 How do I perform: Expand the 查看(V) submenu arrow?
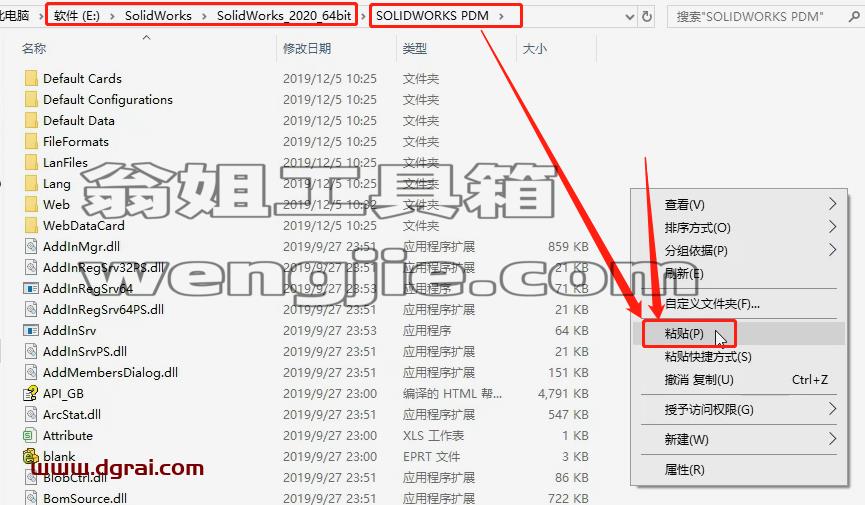[x=832, y=204]
